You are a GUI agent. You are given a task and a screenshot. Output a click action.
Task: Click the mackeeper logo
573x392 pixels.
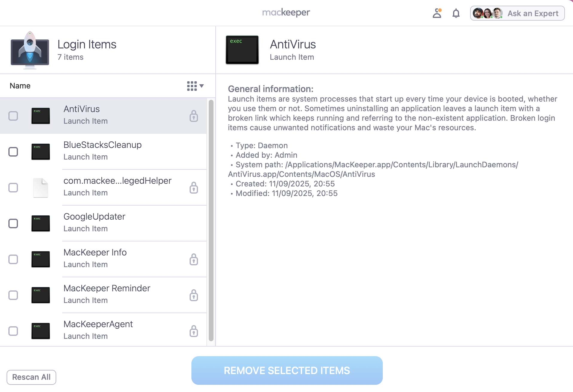coord(286,13)
